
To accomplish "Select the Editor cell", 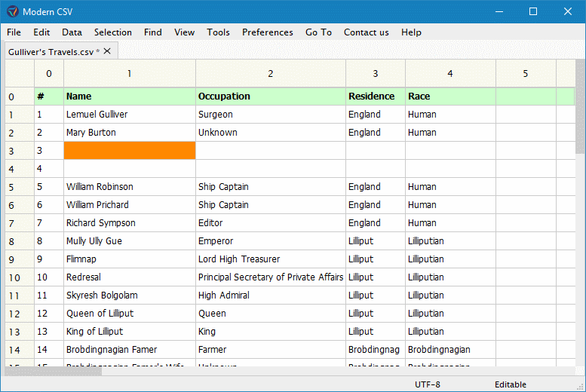I will point(271,223).
